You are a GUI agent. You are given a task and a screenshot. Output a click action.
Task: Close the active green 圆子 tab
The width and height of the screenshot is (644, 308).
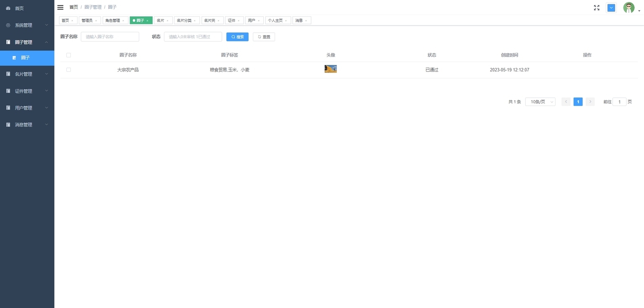148,21
